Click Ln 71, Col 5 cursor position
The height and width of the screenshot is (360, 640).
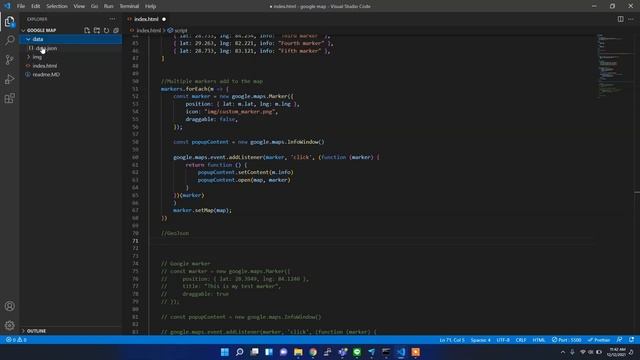[x=452, y=340]
